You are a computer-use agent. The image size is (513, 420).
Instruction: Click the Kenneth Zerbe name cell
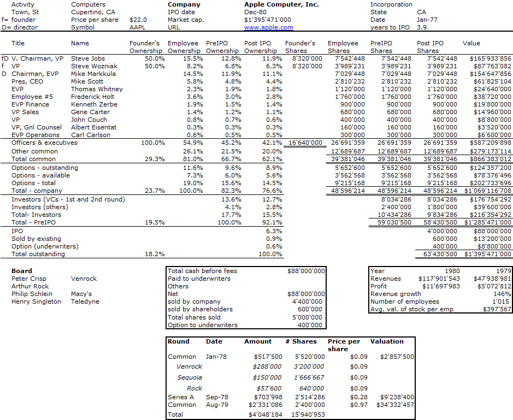tap(94, 104)
